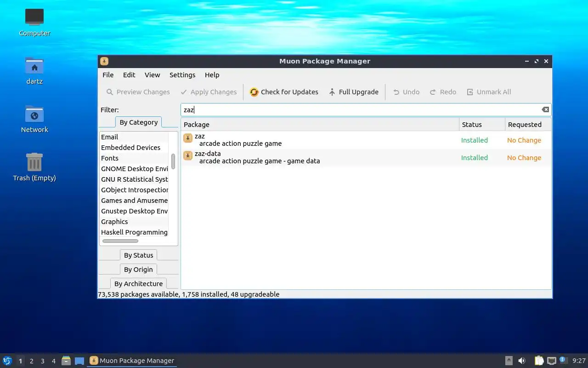Clear the search field with the backspace icon
This screenshot has height=368, width=588.
click(x=545, y=109)
